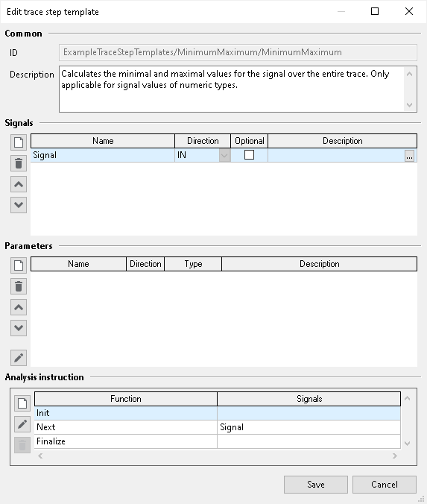Click Description column header in Parameters table
Image resolution: width=427 pixels, height=504 pixels.
tap(320, 264)
